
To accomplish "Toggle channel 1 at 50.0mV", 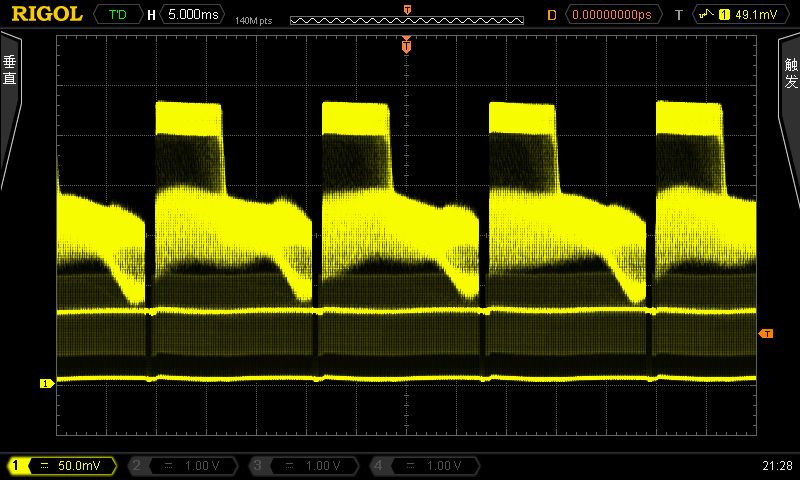I will click(x=60, y=466).
